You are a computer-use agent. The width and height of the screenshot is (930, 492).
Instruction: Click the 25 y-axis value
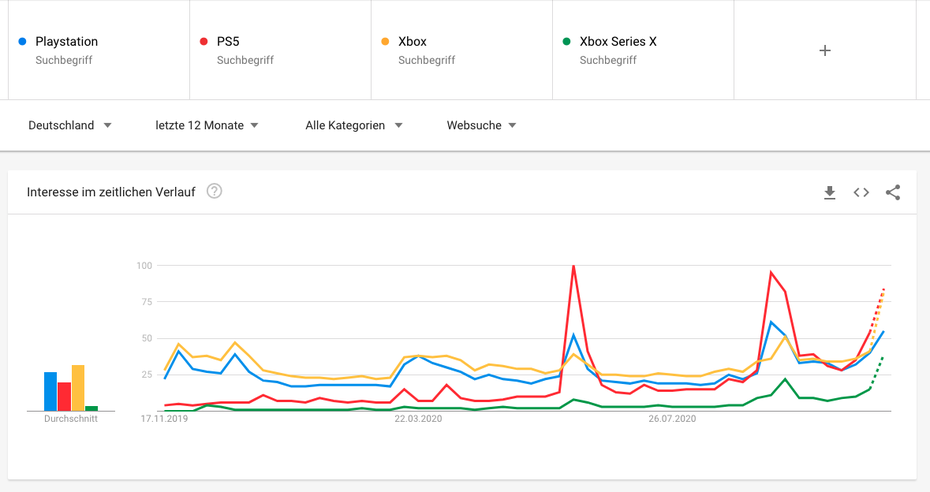pyautogui.click(x=146, y=375)
